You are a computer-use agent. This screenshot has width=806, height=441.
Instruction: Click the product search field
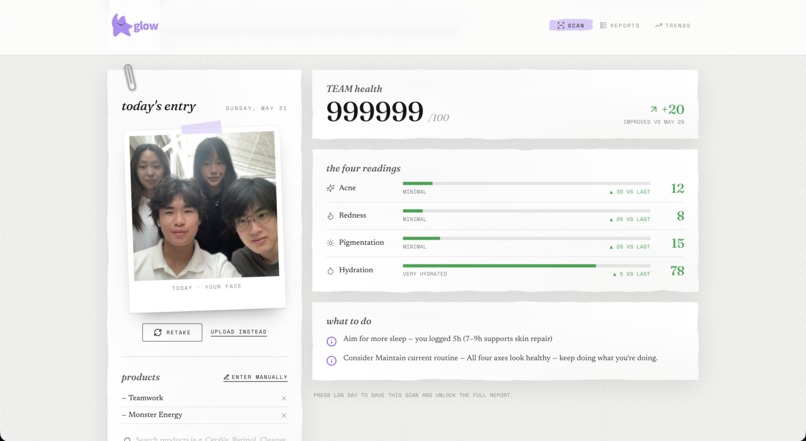click(205, 438)
